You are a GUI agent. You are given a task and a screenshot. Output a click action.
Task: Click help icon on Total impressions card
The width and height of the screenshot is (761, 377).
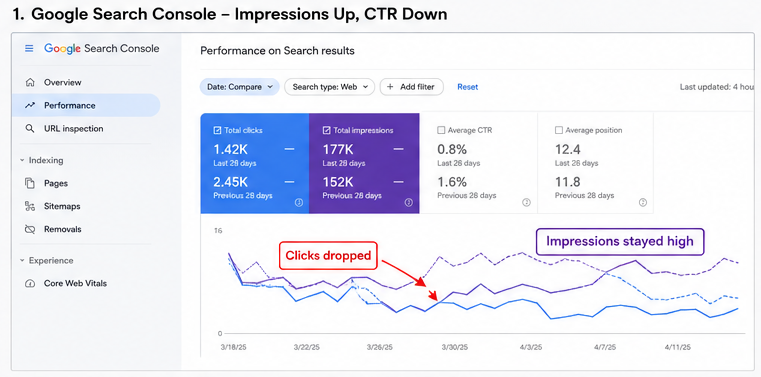pos(409,203)
